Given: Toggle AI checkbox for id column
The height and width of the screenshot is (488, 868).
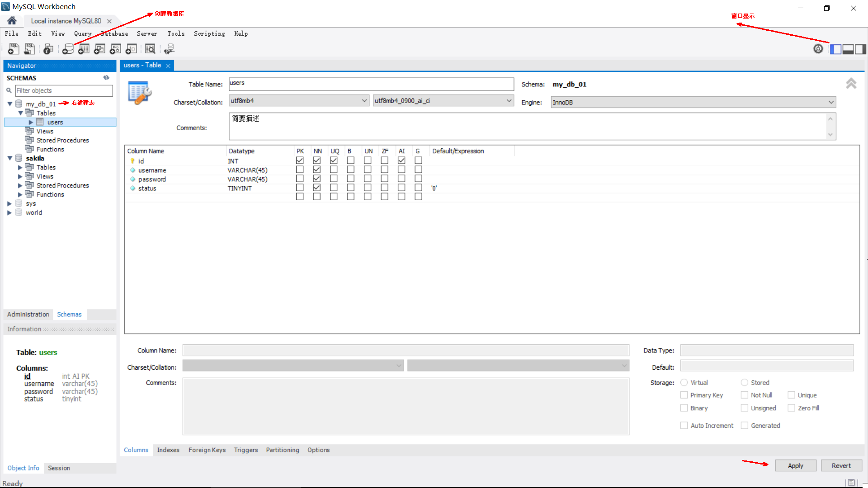Looking at the screenshot, I should pyautogui.click(x=401, y=160).
